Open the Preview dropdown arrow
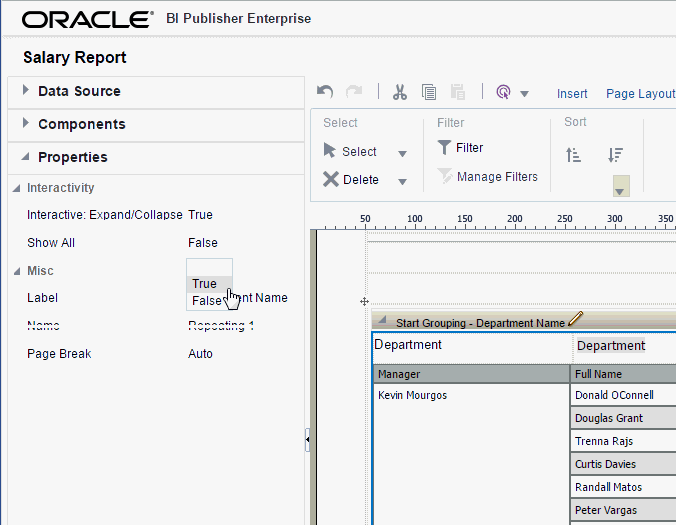This screenshot has width=676, height=525. point(524,94)
